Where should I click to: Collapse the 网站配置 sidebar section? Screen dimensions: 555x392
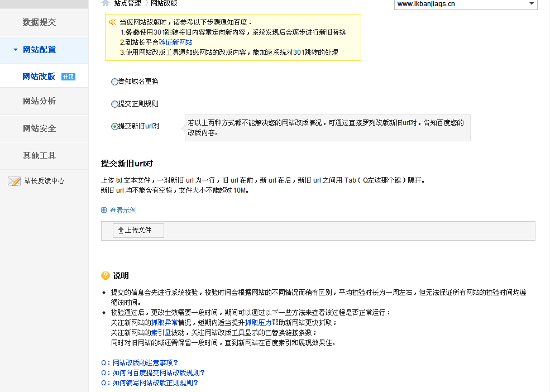tap(16, 50)
